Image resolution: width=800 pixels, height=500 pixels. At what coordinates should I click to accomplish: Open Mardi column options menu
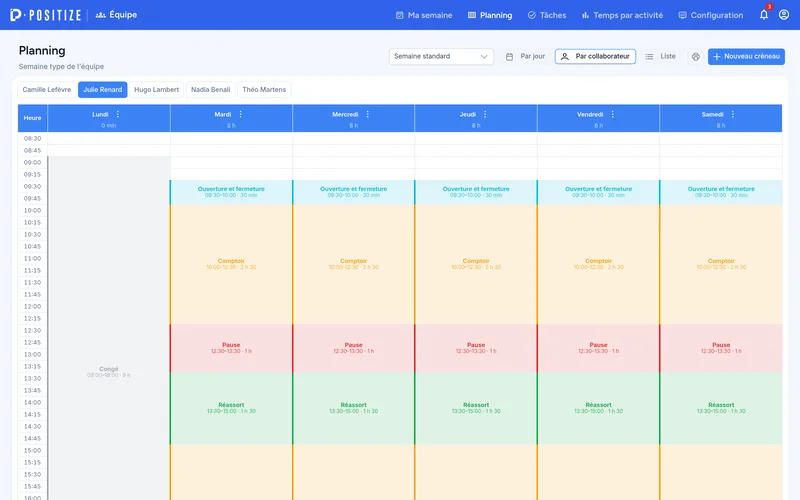(241, 114)
